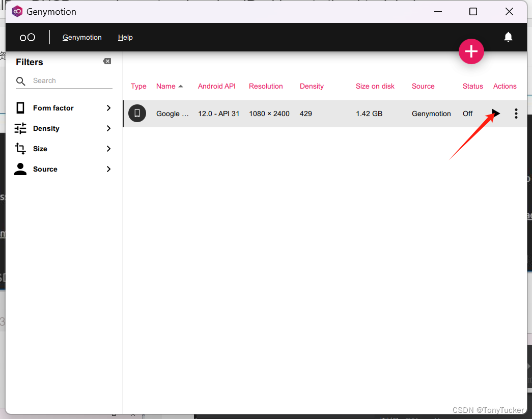Click the Size crop icon
The image size is (532, 419).
20,149
